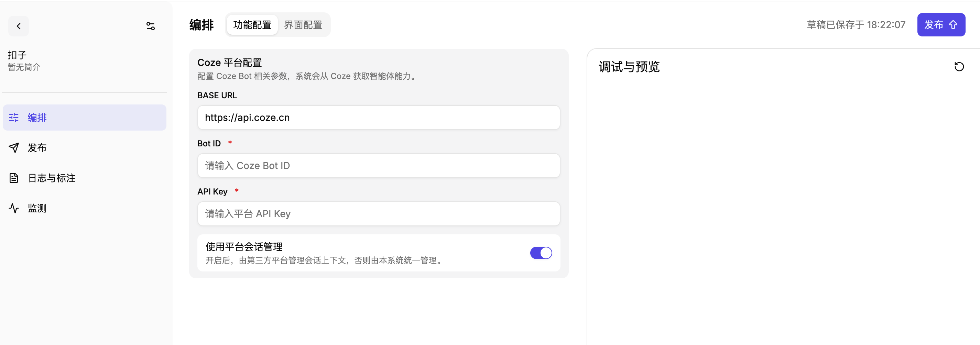Open the sidebar settings sliders icon
The width and height of the screenshot is (980, 345).
click(x=151, y=26)
